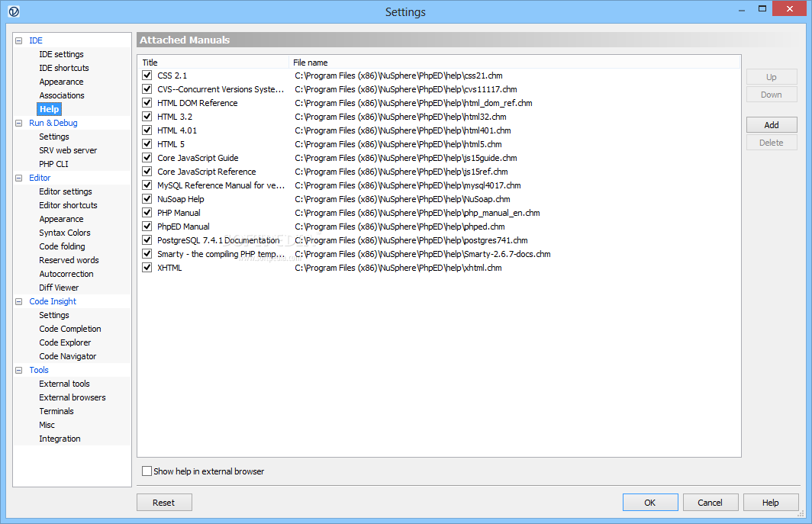Click the PhpED app icon in title bar

pos(14,11)
